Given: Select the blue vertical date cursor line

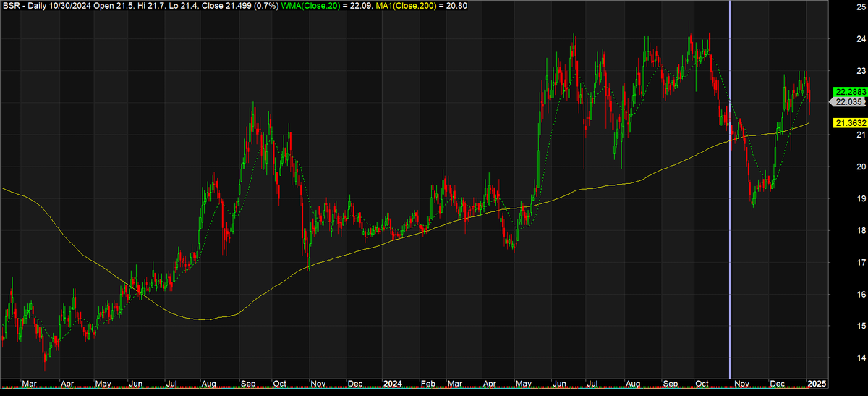Looking at the screenshot, I should [729, 188].
